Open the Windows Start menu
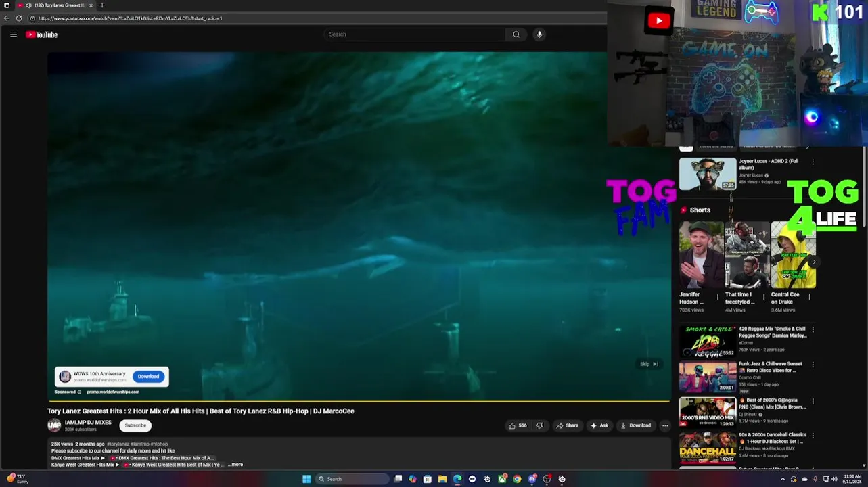The image size is (868, 487). pos(306,479)
